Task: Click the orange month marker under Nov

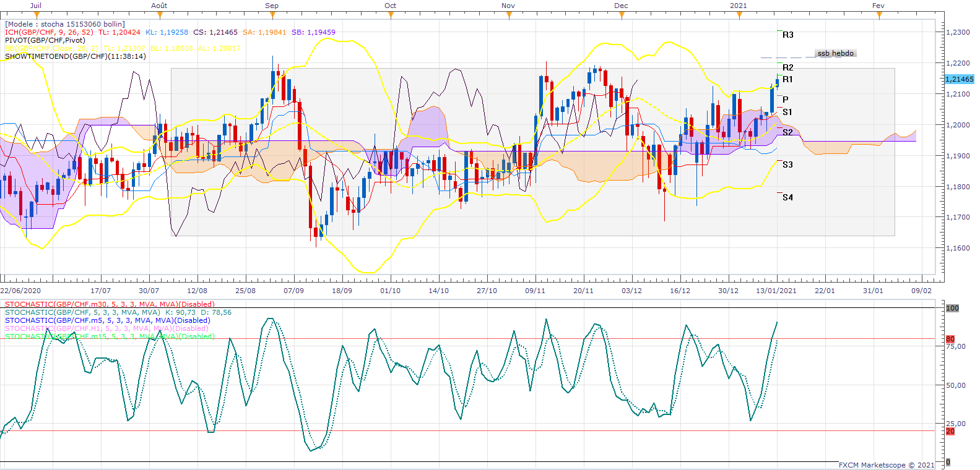Action: click(x=509, y=15)
